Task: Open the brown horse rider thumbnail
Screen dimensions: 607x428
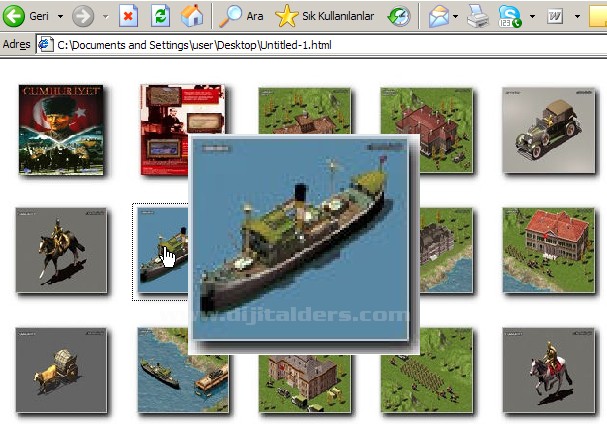Action: pos(61,250)
